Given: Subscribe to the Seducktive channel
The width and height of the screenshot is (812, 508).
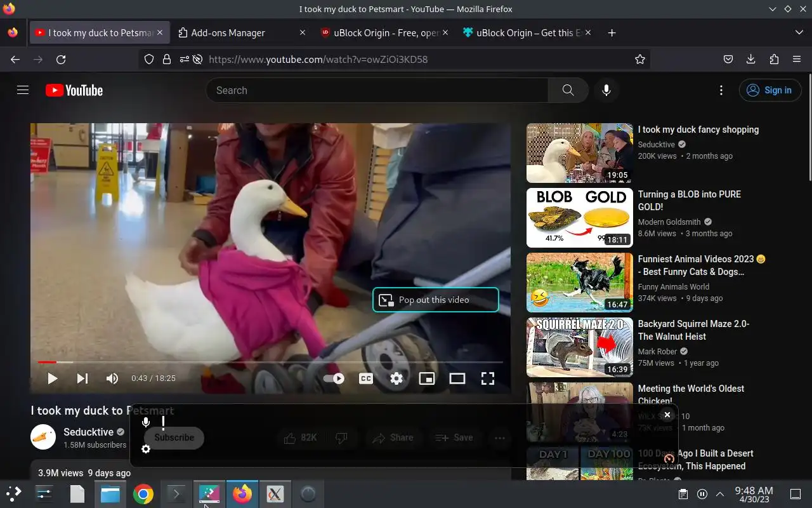Looking at the screenshot, I should pos(174,438).
